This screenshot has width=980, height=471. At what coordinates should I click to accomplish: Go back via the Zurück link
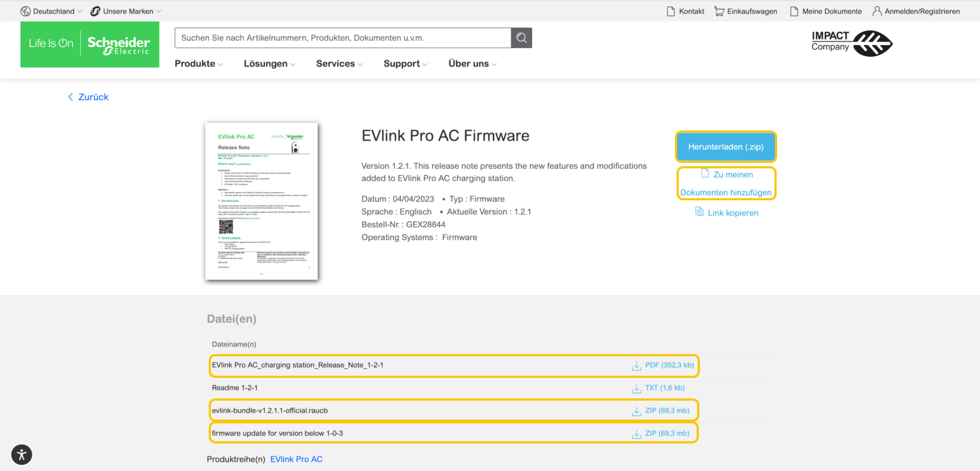(93, 97)
